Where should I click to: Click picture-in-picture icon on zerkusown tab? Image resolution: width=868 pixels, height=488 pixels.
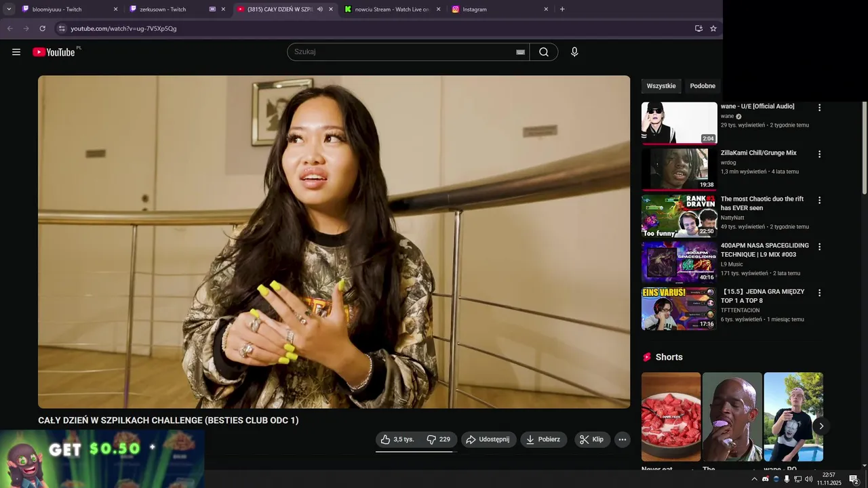[212, 9]
